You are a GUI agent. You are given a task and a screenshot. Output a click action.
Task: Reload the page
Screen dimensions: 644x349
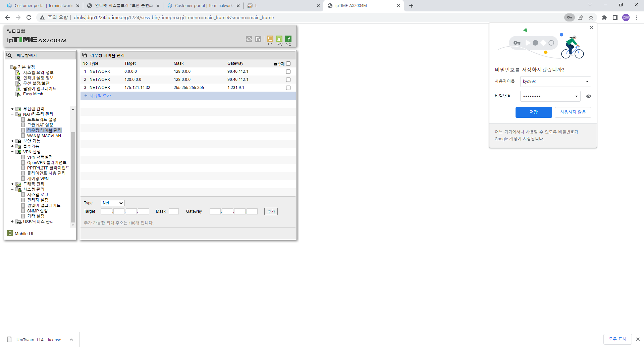(29, 17)
